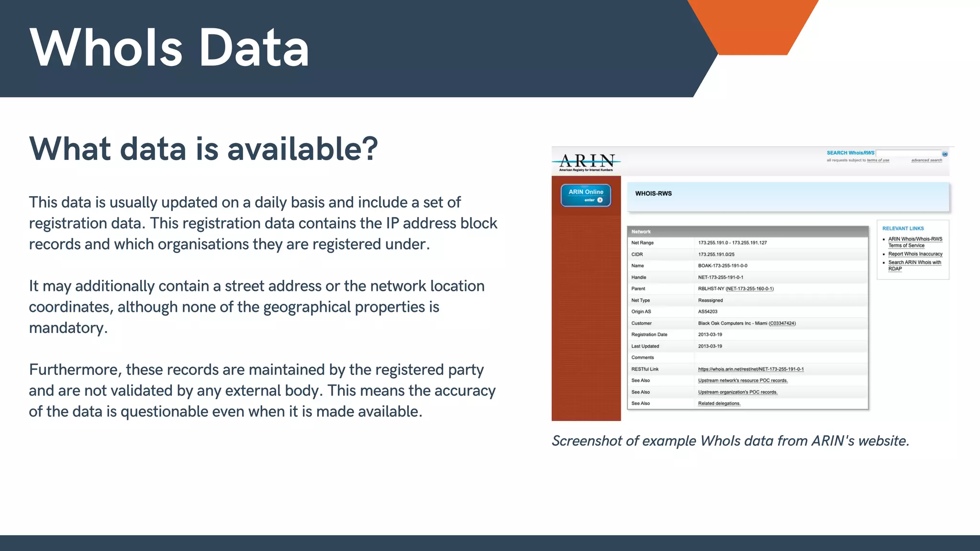Viewport: 980px width, 551px height.
Task: Open the advanced search link
Action: tap(926, 160)
